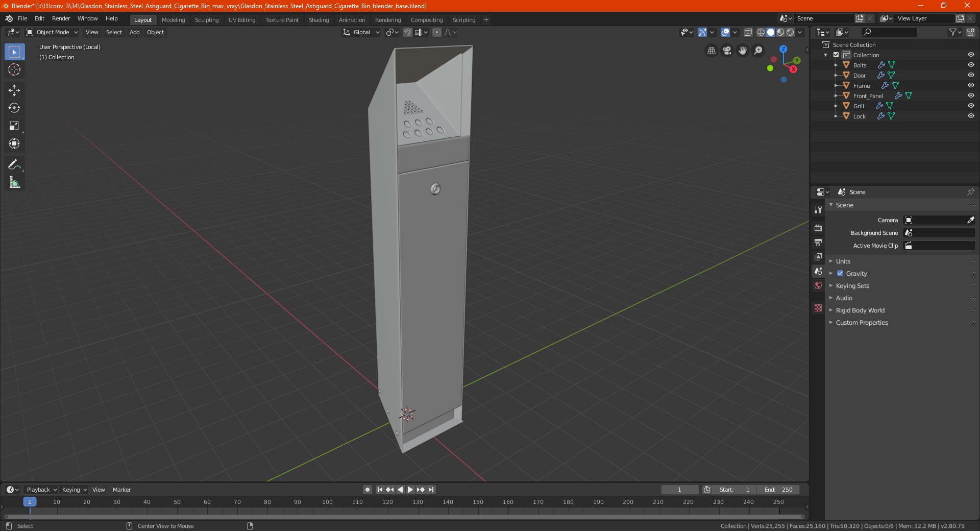Image resolution: width=980 pixels, height=531 pixels.
Task: Hide the Grill object in outliner
Action: pyautogui.click(x=971, y=106)
